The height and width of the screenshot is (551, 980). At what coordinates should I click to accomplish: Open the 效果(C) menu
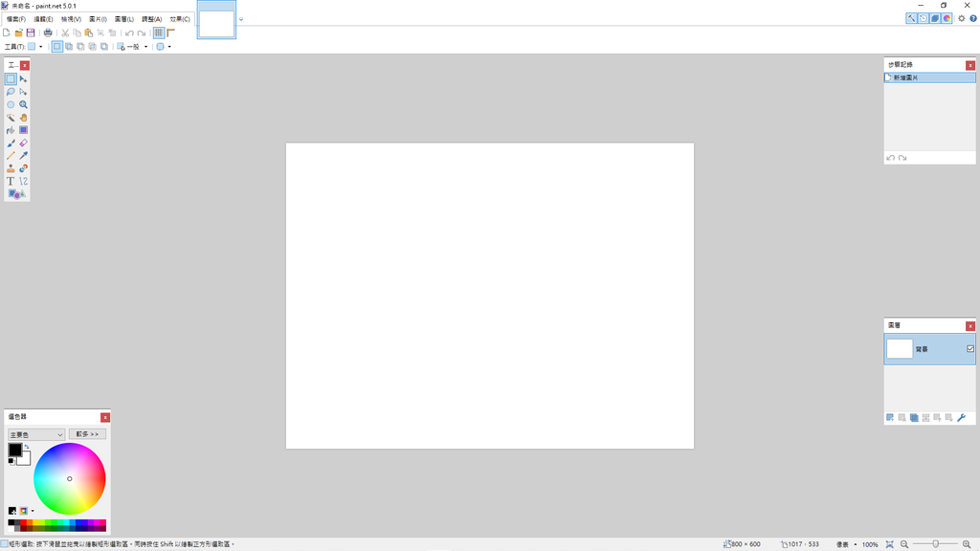(x=180, y=19)
